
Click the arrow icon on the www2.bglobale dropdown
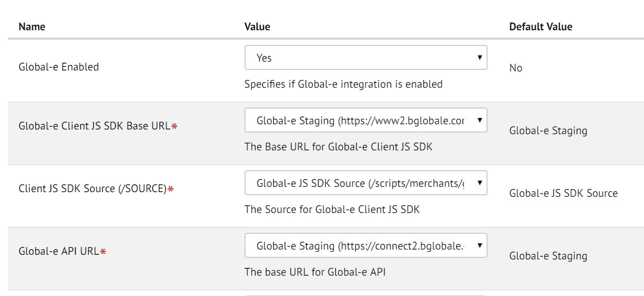pyautogui.click(x=479, y=120)
